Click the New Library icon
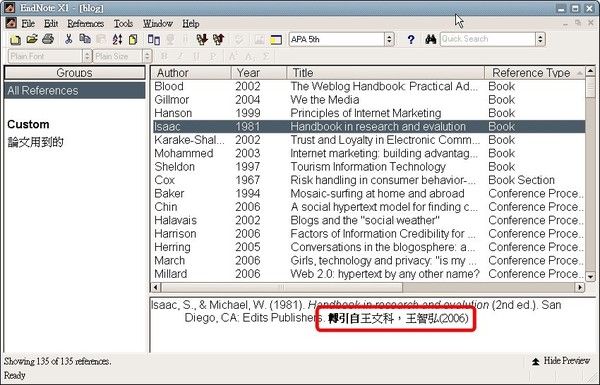600x385 pixels. coord(15,39)
